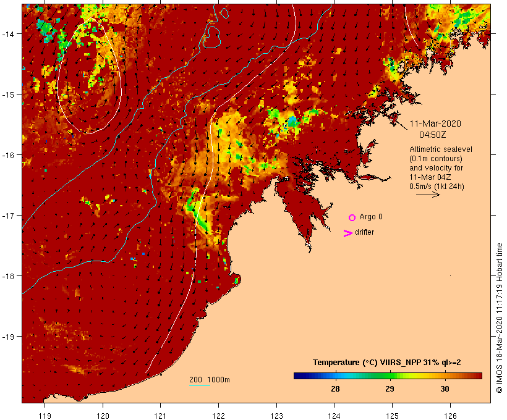Click the '11-Mar 04Z' caption line
Viewport: 507px width, 420px height.
[x=430, y=177]
